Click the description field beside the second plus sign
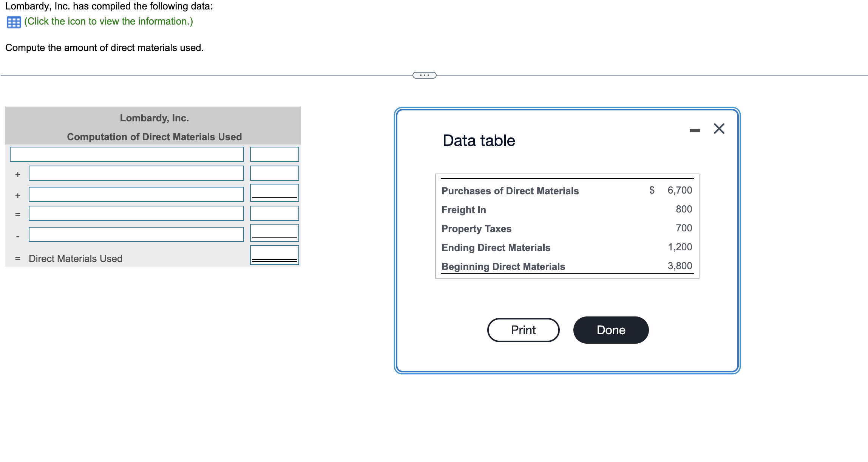This screenshot has width=868, height=462. [136, 194]
